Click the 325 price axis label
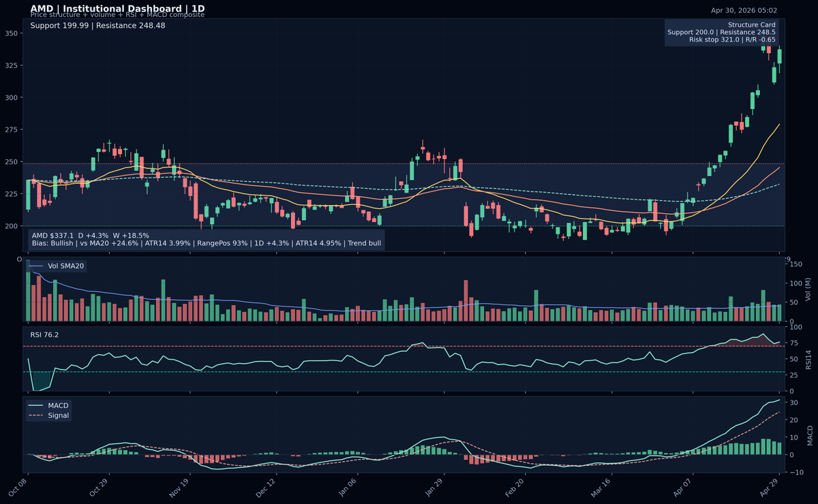This screenshot has width=818, height=504. pos(11,65)
